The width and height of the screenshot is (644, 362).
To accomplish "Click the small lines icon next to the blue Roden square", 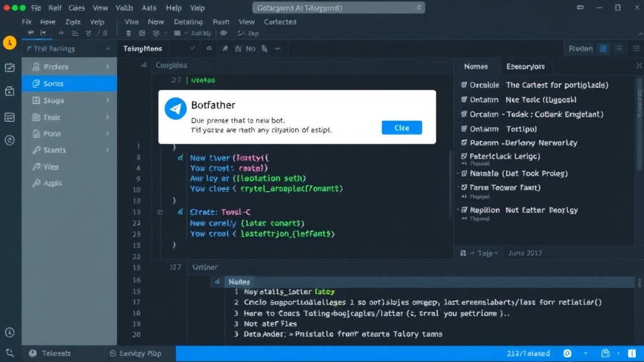I will 619,48.
